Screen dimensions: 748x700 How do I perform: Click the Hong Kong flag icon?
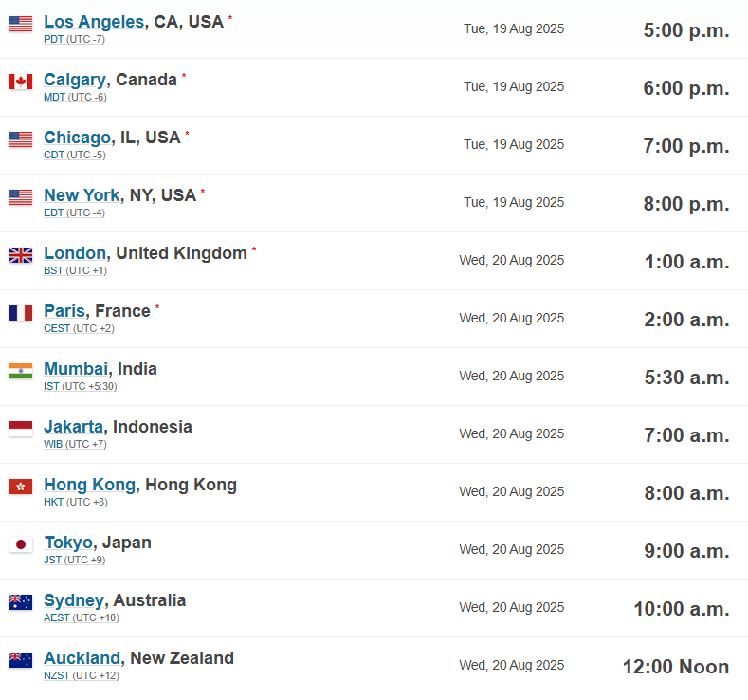[21, 487]
